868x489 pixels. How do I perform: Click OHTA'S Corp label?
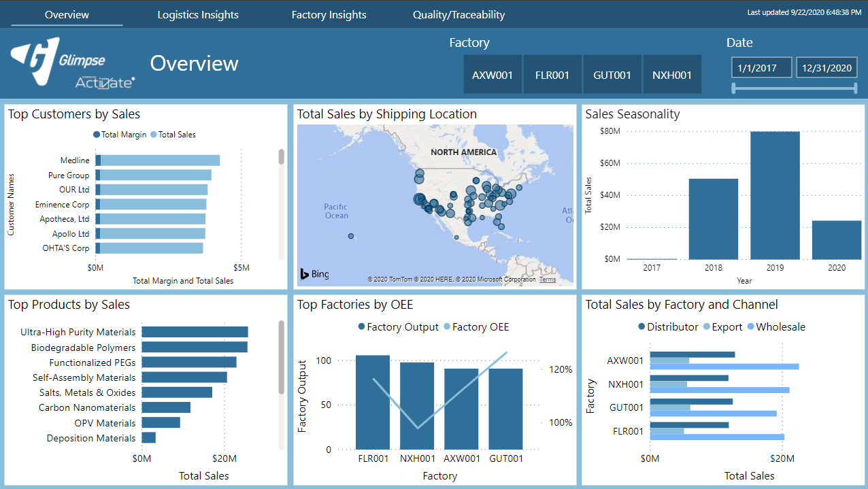coord(66,248)
